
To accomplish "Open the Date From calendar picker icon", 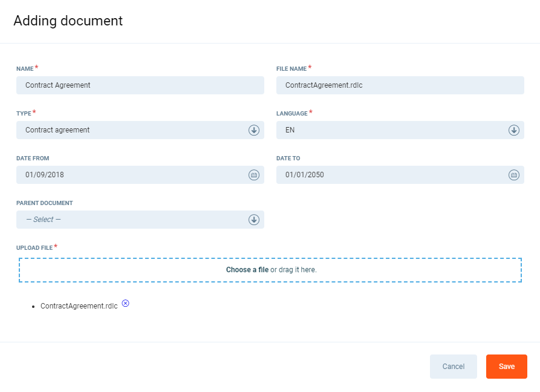I will (254, 175).
